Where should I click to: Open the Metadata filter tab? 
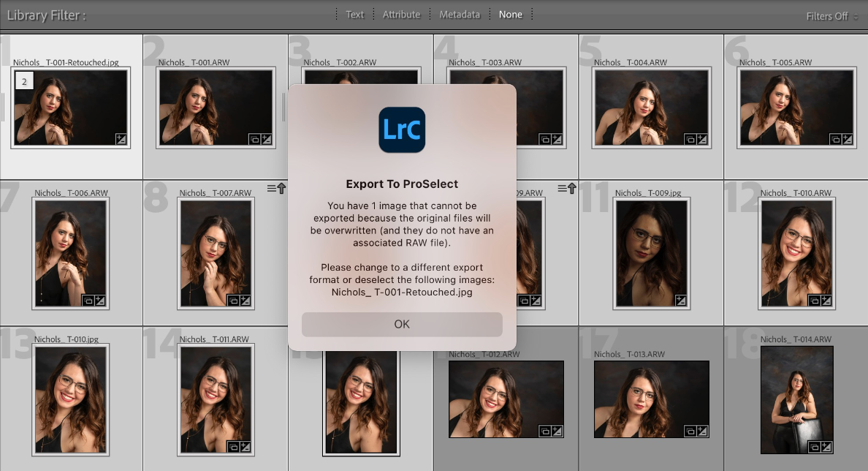coord(460,15)
